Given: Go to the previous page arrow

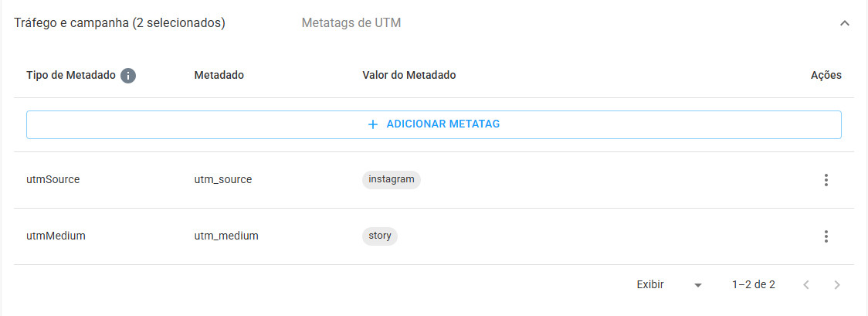Looking at the screenshot, I should [x=806, y=285].
